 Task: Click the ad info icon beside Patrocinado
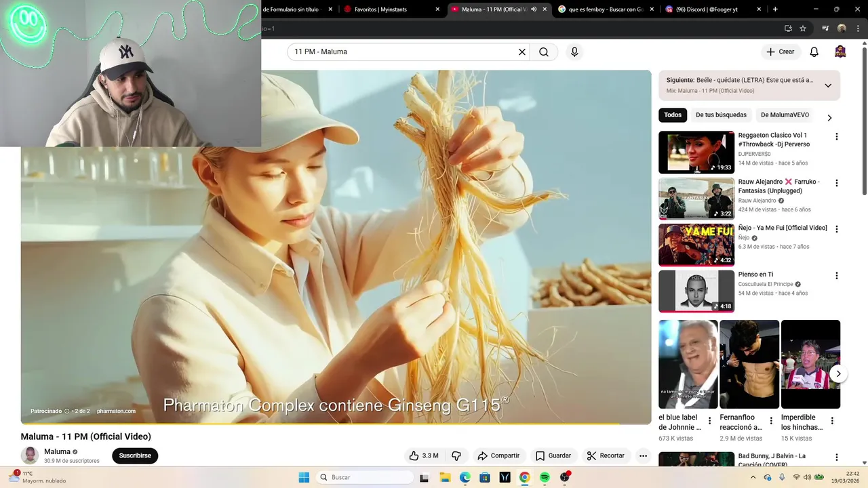pos(66,411)
